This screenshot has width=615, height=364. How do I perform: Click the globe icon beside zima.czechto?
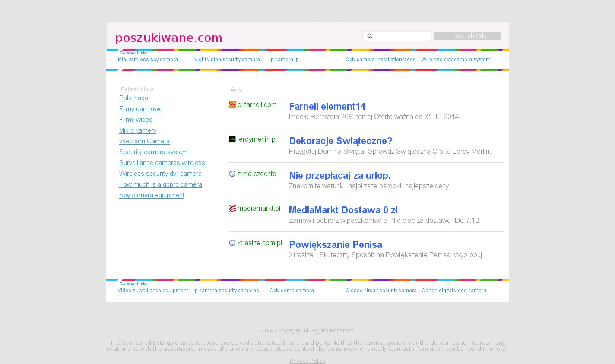tap(232, 174)
